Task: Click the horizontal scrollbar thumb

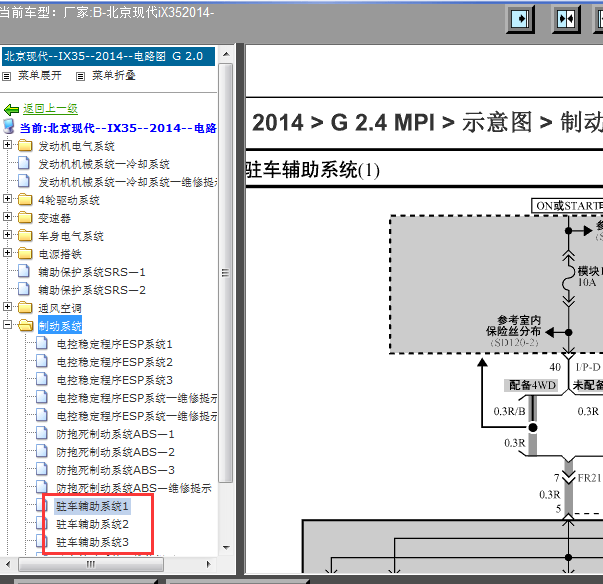Action: pyautogui.click(x=91, y=564)
